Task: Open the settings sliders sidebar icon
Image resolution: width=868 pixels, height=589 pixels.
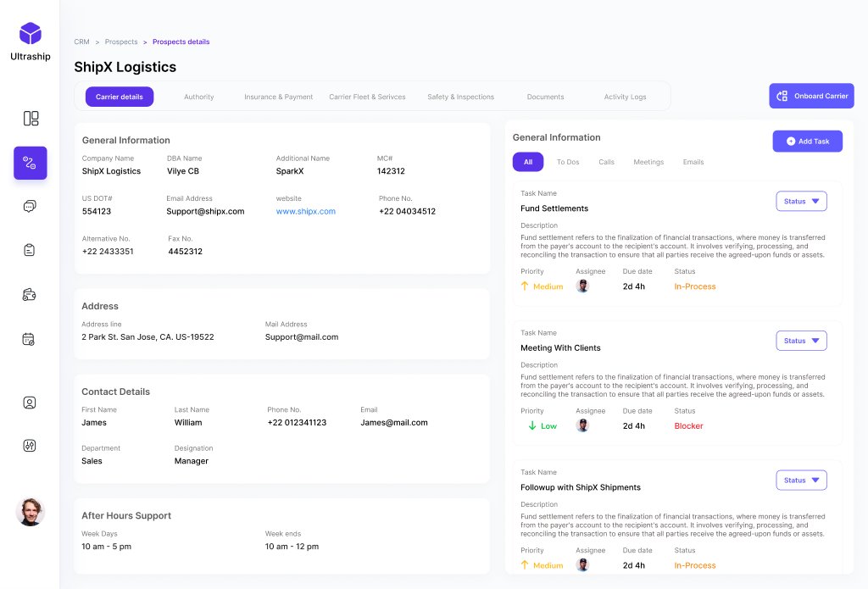Action: pos(30,446)
